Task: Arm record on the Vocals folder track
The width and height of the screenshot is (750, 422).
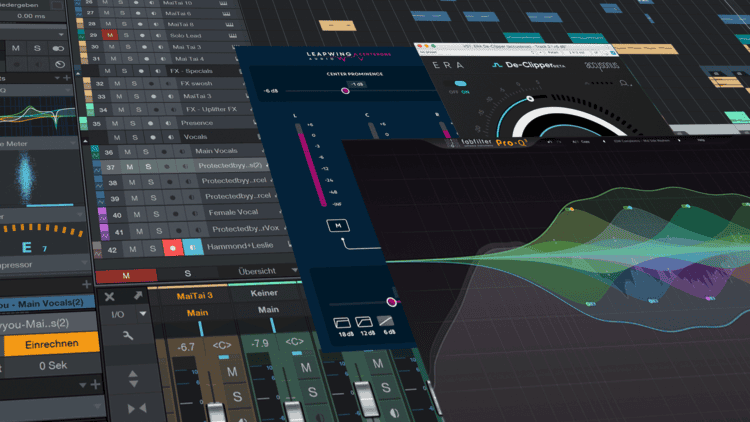Action: [153, 137]
